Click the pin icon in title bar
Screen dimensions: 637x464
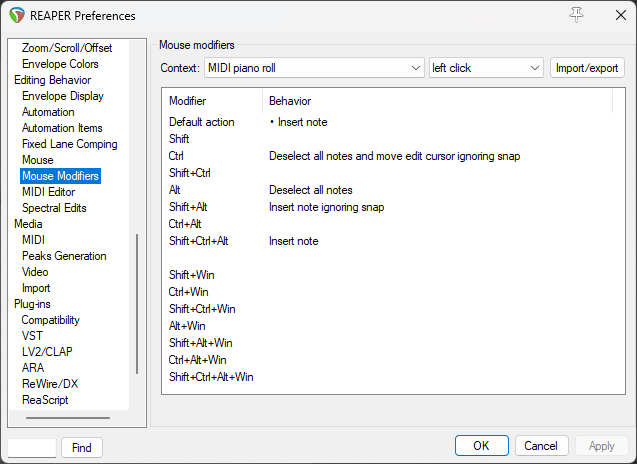pos(576,15)
